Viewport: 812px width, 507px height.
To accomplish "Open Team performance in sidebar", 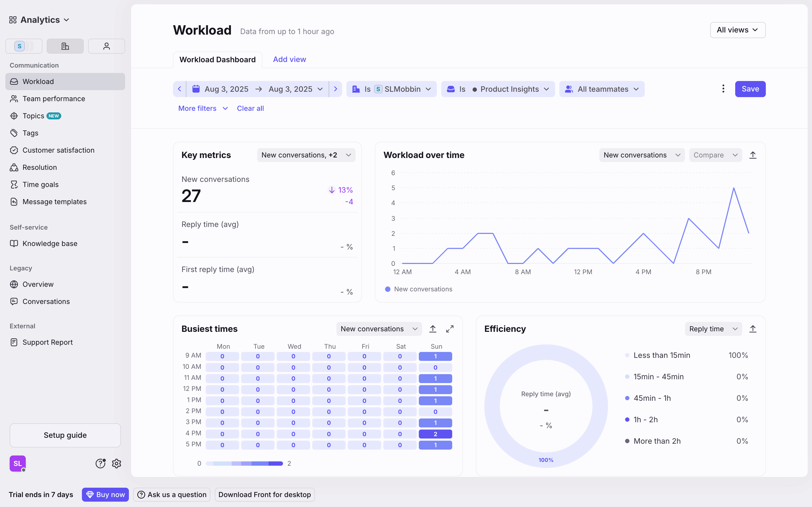I will (54, 99).
